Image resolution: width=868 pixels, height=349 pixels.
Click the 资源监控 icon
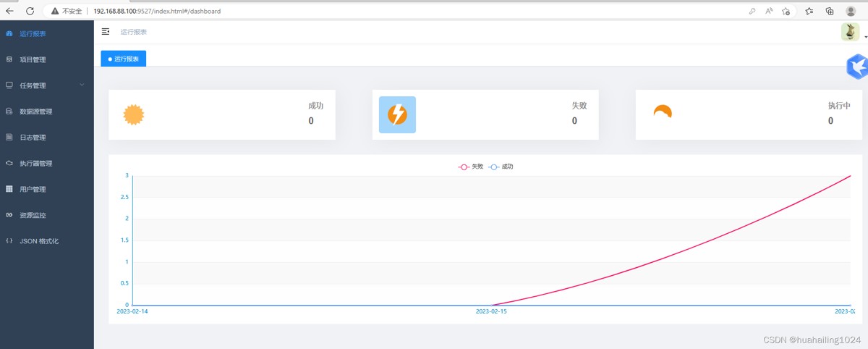(9, 215)
